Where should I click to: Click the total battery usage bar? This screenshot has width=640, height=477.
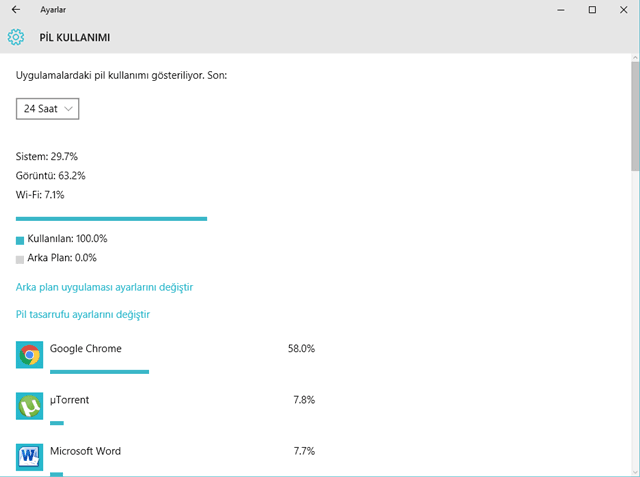tap(111, 219)
